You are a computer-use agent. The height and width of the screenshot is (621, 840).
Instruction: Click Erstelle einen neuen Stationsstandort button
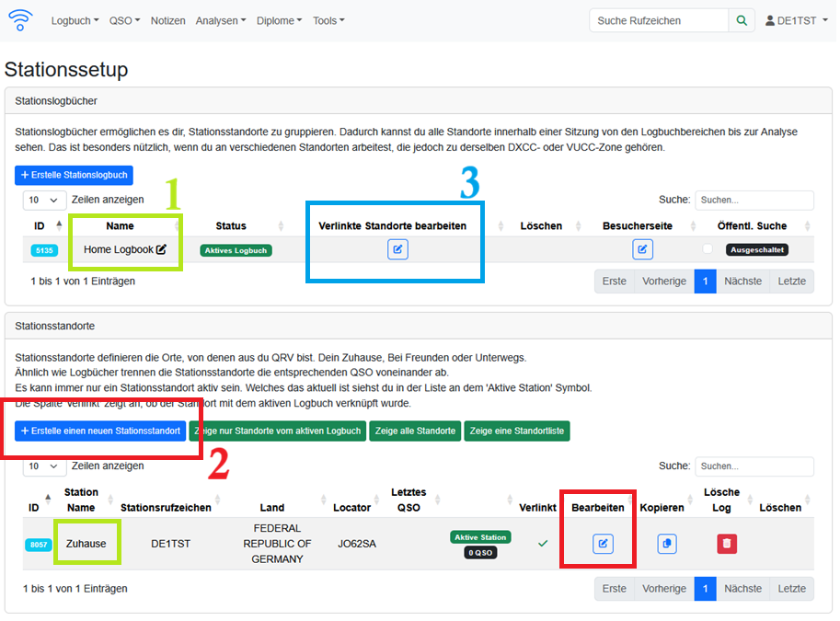point(100,431)
